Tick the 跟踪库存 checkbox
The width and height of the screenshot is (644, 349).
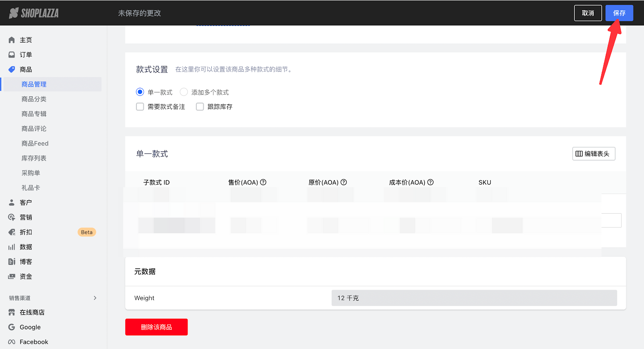pyautogui.click(x=200, y=107)
